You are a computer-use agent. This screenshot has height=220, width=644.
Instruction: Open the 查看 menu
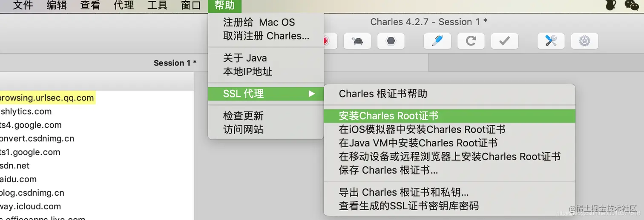pyautogui.click(x=90, y=6)
